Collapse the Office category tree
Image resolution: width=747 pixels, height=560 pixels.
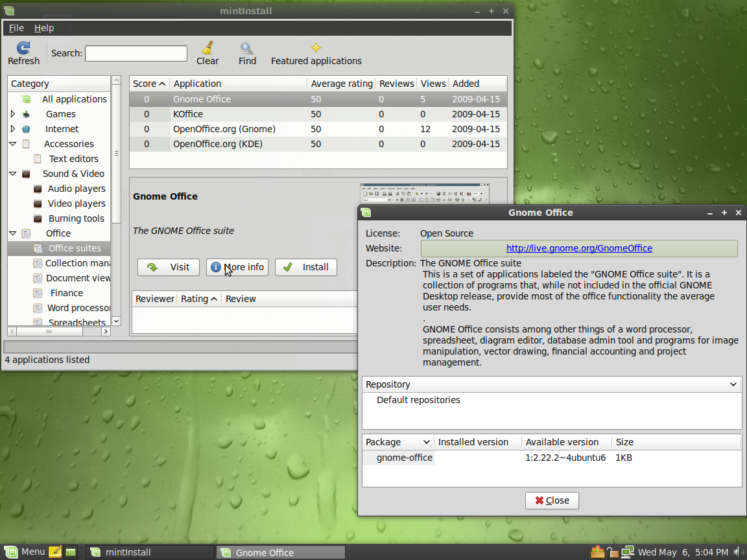tap(13, 233)
